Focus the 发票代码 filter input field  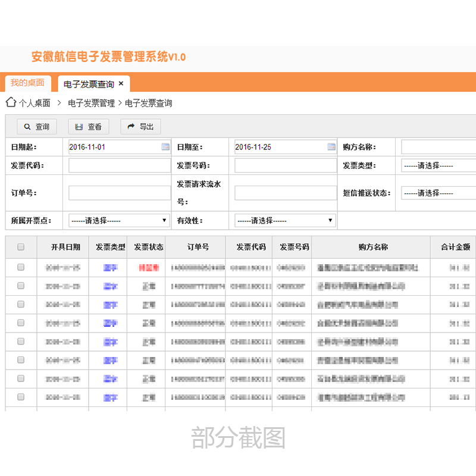[x=120, y=165]
